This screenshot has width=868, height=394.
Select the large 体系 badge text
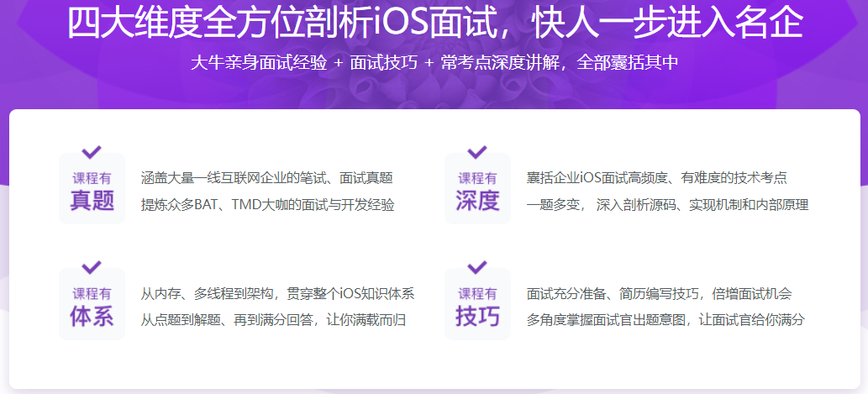tap(92, 317)
